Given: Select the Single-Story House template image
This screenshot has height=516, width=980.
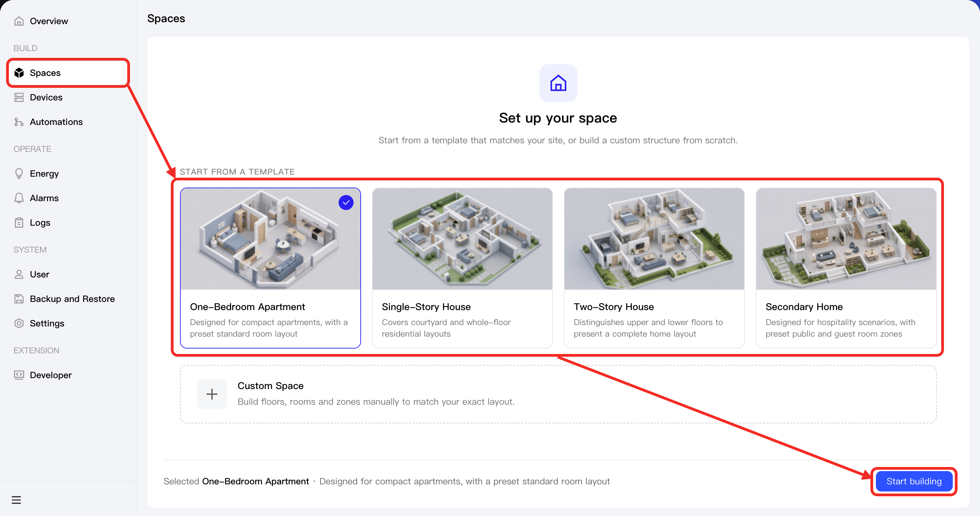Looking at the screenshot, I should pos(462,239).
